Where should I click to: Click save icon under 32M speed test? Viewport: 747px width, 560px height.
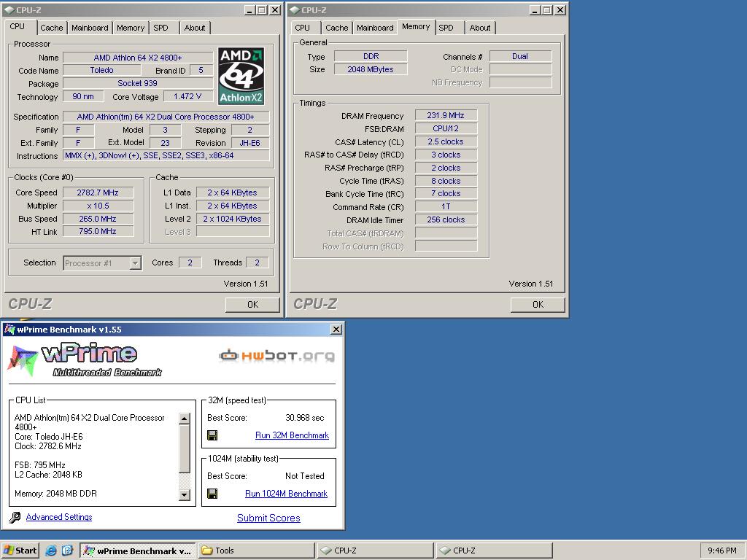[212, 435]
